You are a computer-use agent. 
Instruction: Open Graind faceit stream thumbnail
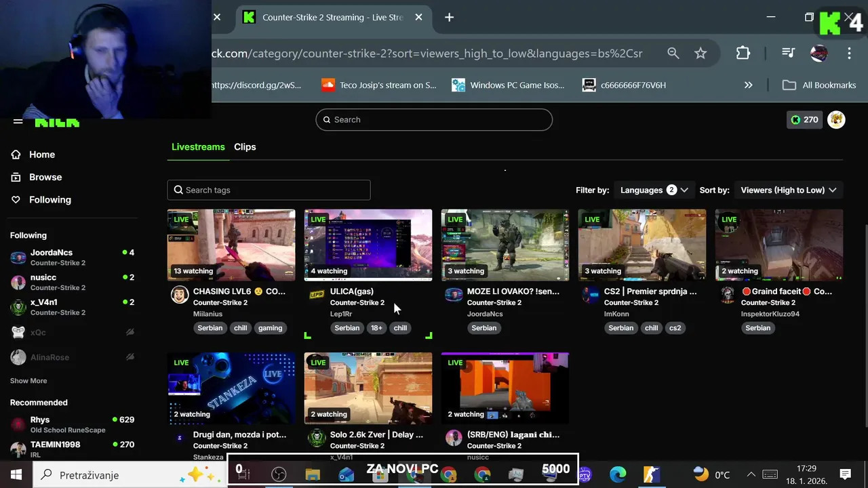point(779,245)
